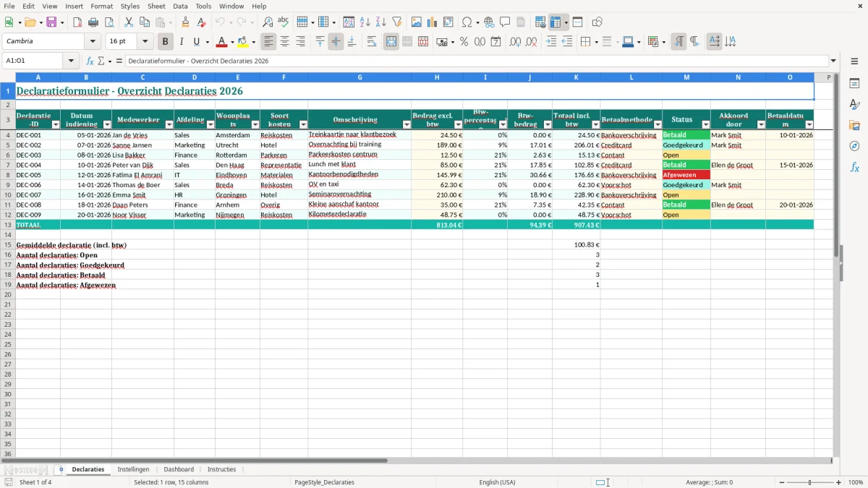Image resolution: width=868 pixels, height=488 pixels.
Task: Open the Styles menu
Action: tap(130, 6)
